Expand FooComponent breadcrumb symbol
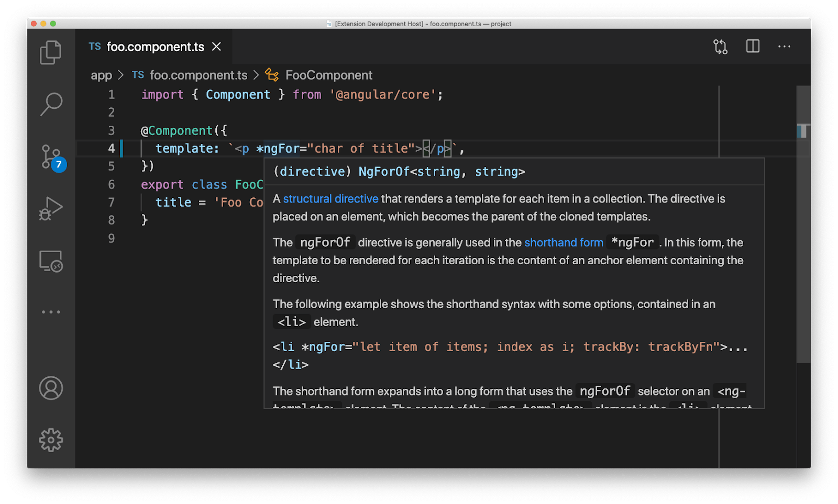Image resolution: width=838 pixels, height=504 pixels. click(x=328, y=75)
